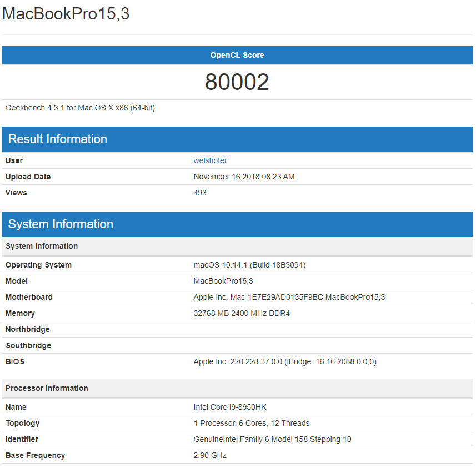Select the Apple Inc. 220.228.37.0.0 BIOS value
The height and width of the screenshot is (468, 476).
pyautogui.click(x=285, y=361)
